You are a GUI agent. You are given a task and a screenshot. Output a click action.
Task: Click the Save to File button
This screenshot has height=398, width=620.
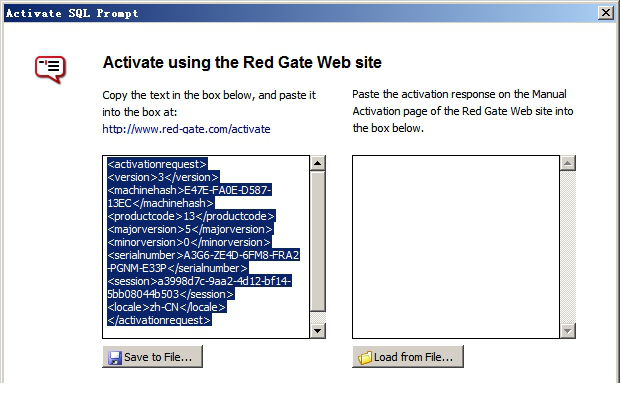pos(152,357)
